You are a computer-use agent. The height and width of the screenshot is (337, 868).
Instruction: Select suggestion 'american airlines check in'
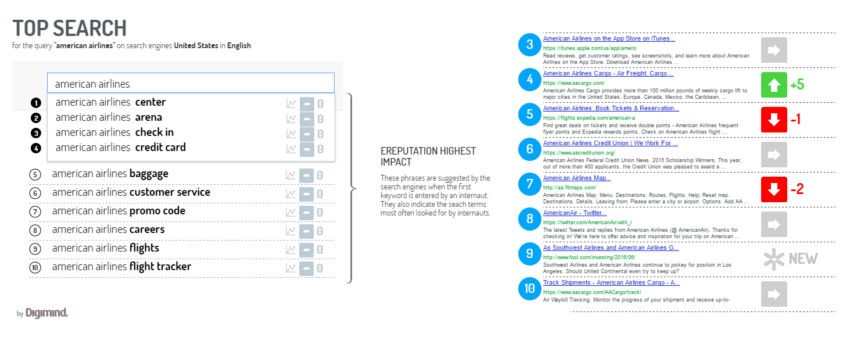(114, 132)
